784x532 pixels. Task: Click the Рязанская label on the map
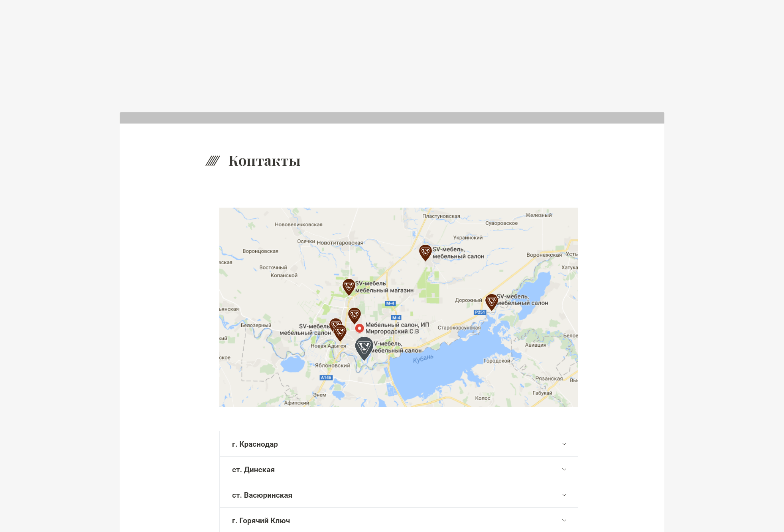click(x=549, y=379)
